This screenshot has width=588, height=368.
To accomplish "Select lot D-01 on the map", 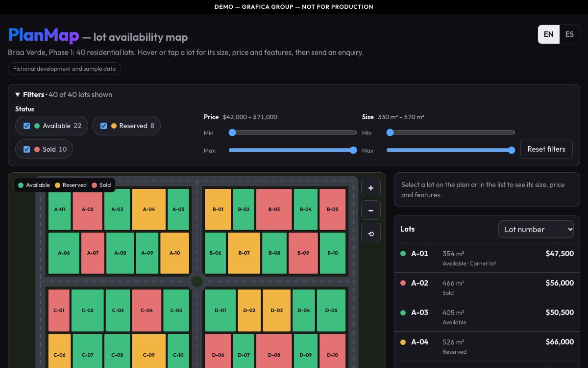I will click(220, 311).
